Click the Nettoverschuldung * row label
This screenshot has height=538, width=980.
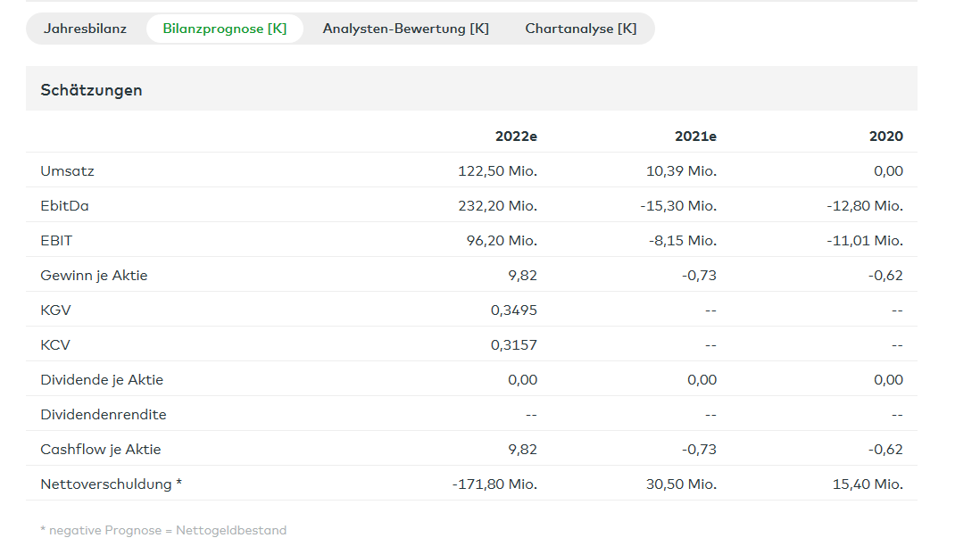[x=111, y=484]
